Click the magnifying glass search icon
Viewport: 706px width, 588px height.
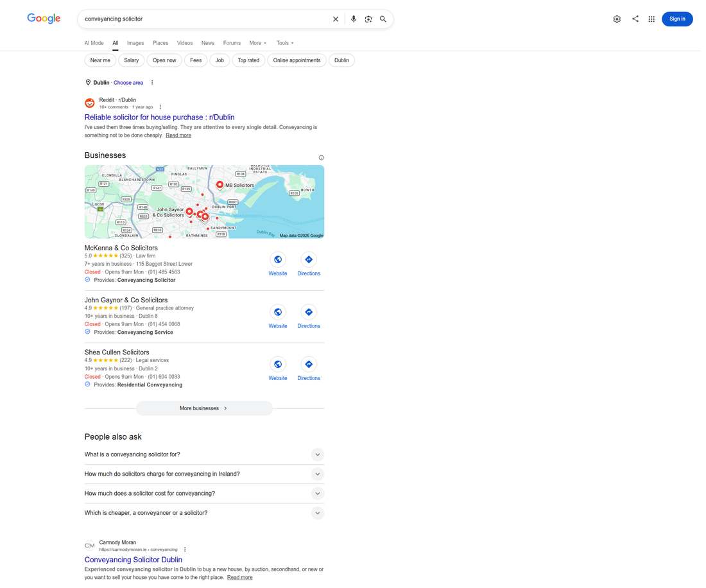383,19
